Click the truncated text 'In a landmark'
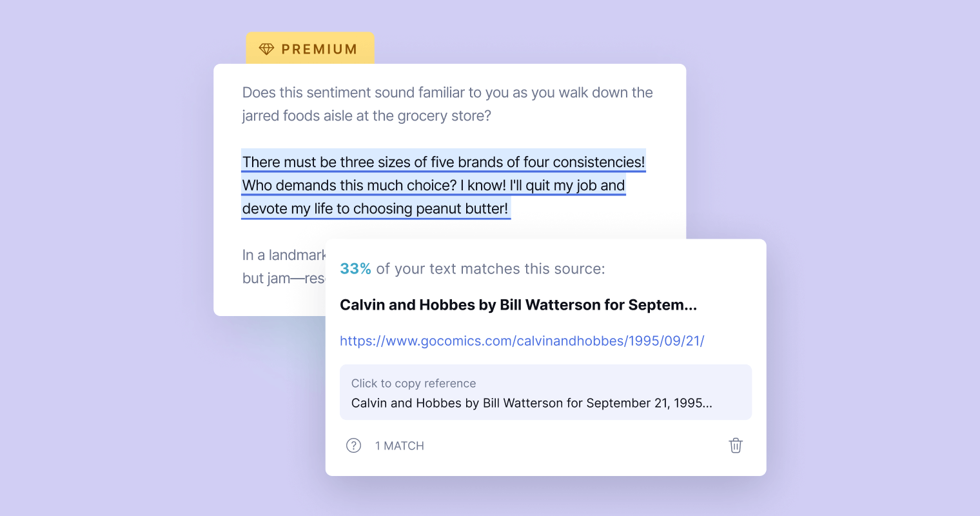Image resolution: width=980 pixels, height=516 pixels. tap(284, 255)
